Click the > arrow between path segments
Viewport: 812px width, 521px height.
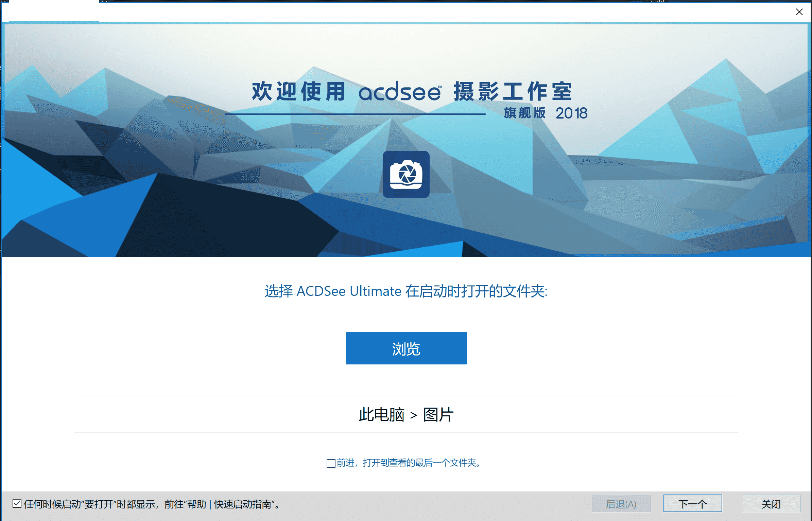[413, 415]
